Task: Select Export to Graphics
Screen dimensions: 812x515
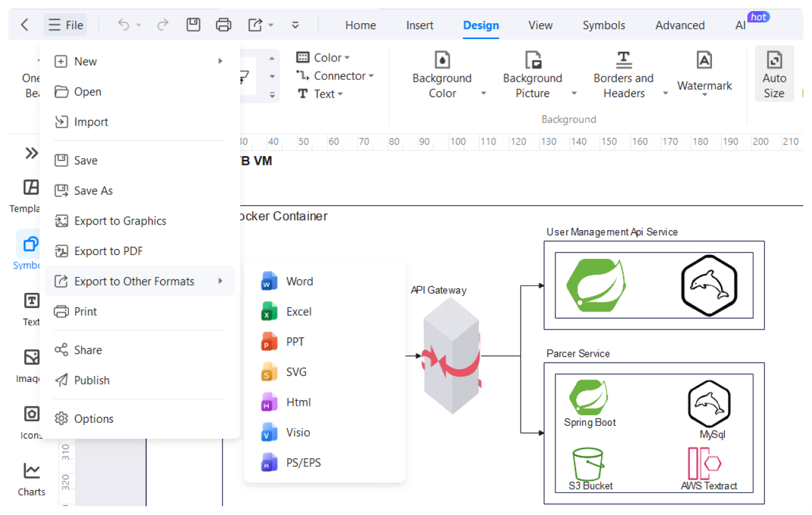Action: [x=140, y=221]
